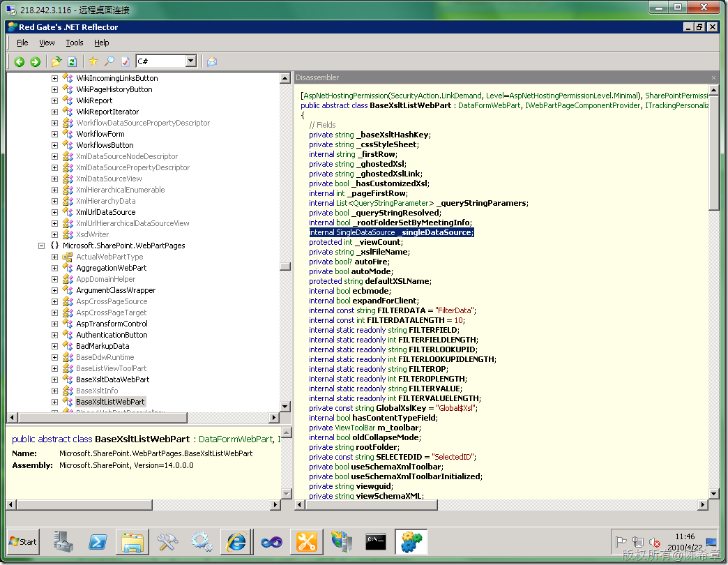Expand the AuthenticationButton node
This screenshot has height=565, width=728.
(x=55, y=335)
